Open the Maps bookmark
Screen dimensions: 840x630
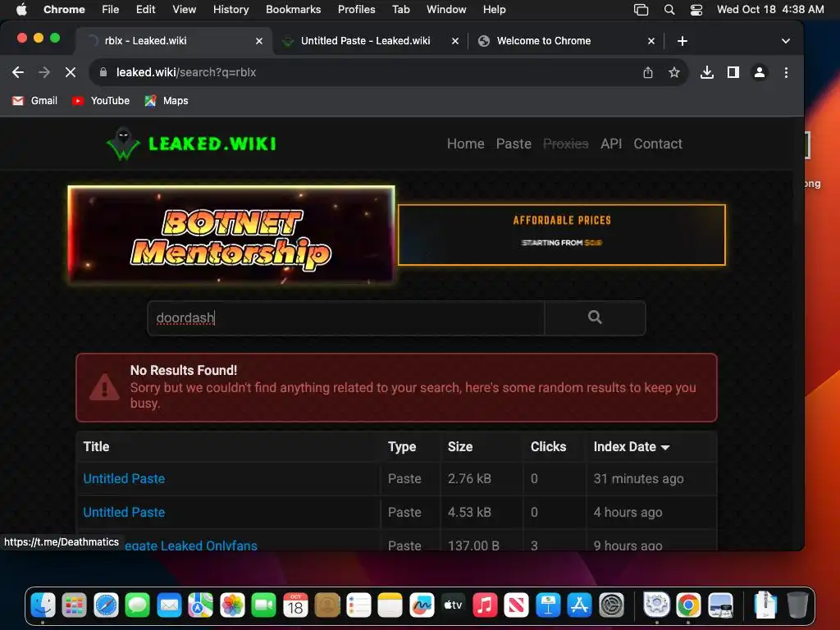[x=167, y=101]
